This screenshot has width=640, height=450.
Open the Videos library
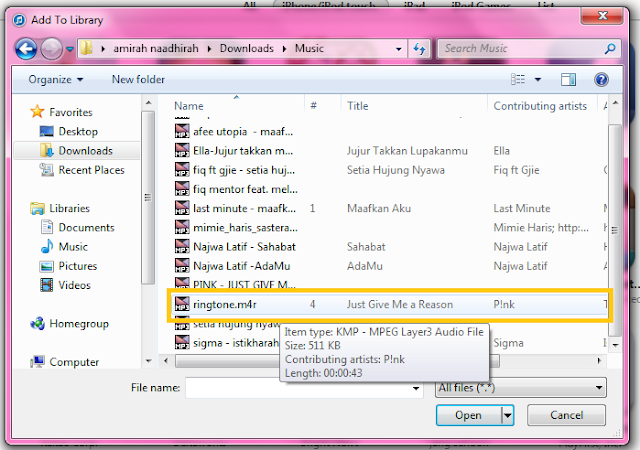click(74, 285)
